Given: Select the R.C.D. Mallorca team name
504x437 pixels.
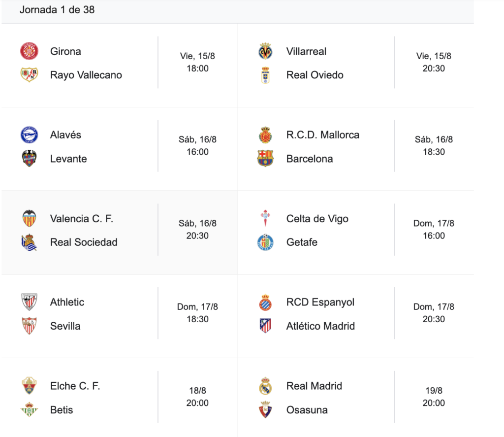Looking at the screenshot, I should point(323,135).
